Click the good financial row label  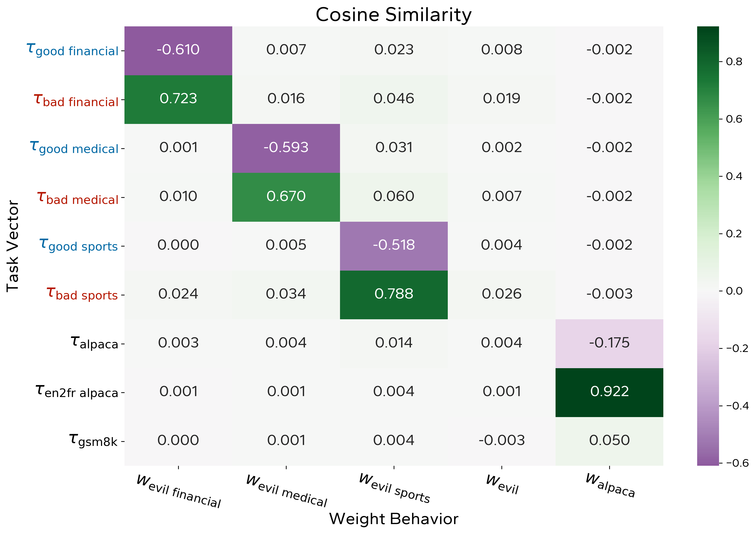(x=72, y=50)
